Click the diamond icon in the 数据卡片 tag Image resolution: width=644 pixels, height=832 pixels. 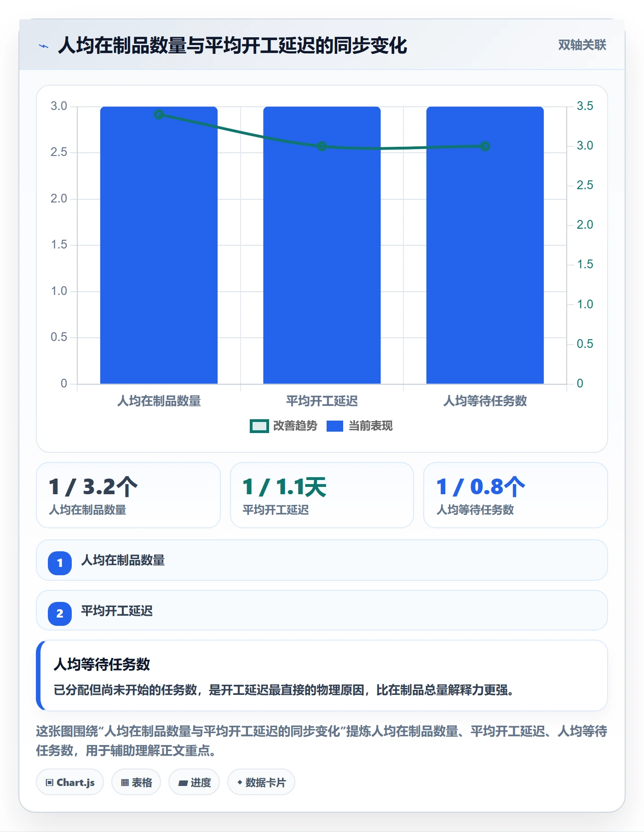(240, 782)
